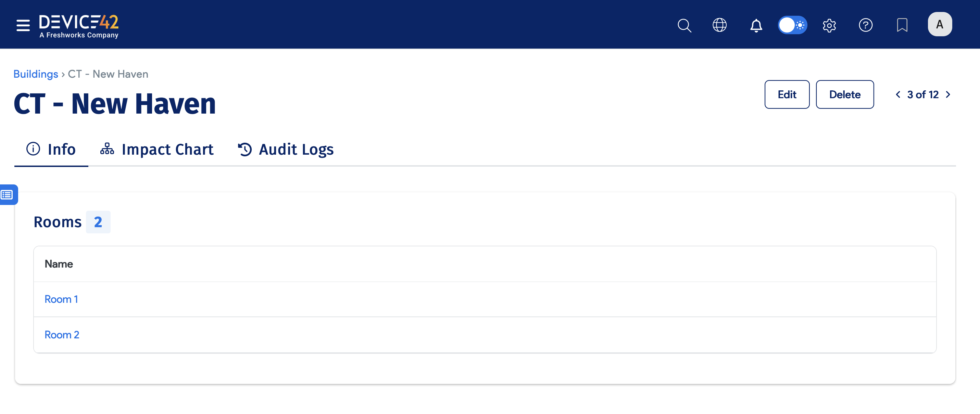
Task: Expand the left side panel list icon
Action: click(x=7, y=195)
